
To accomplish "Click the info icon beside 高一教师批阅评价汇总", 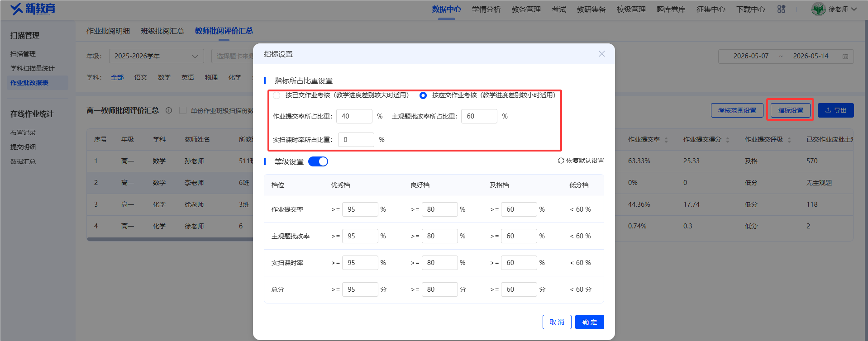I will click(x=169, y=110).
